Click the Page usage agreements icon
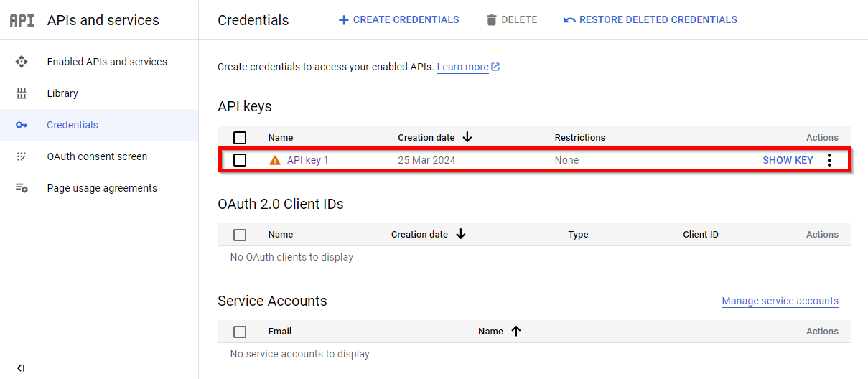 (22, 188)
